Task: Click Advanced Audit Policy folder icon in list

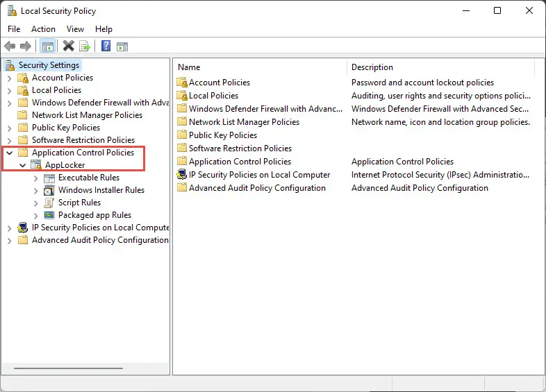Action: [x=182, y=188]
